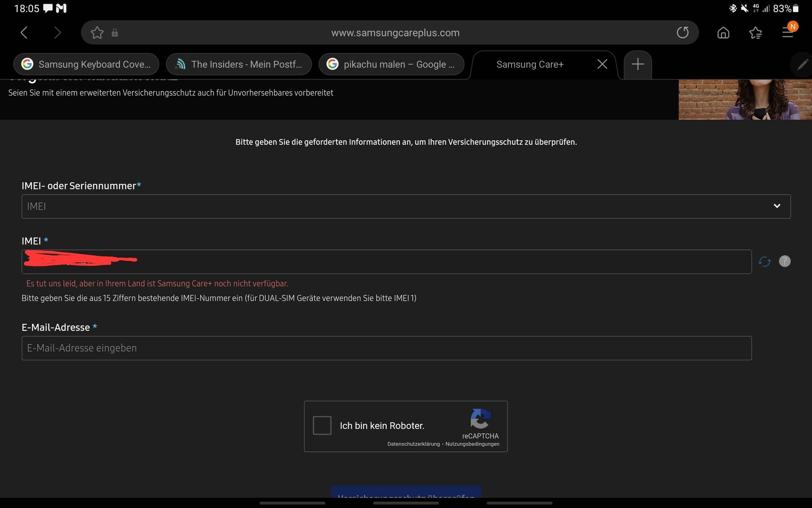The image size is (812, 508).
Task: Expand the IMEI- oder Seriennummer dropdown
Action: (406, 206)
